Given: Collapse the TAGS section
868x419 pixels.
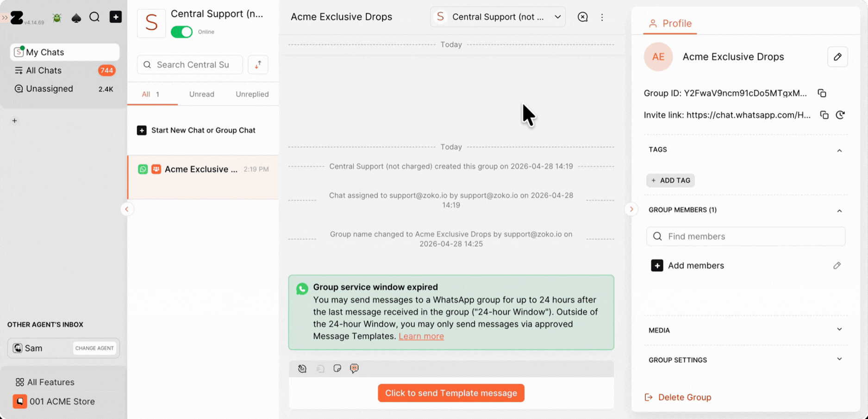Looking at the screenshot, I should (x=839, y=150).
